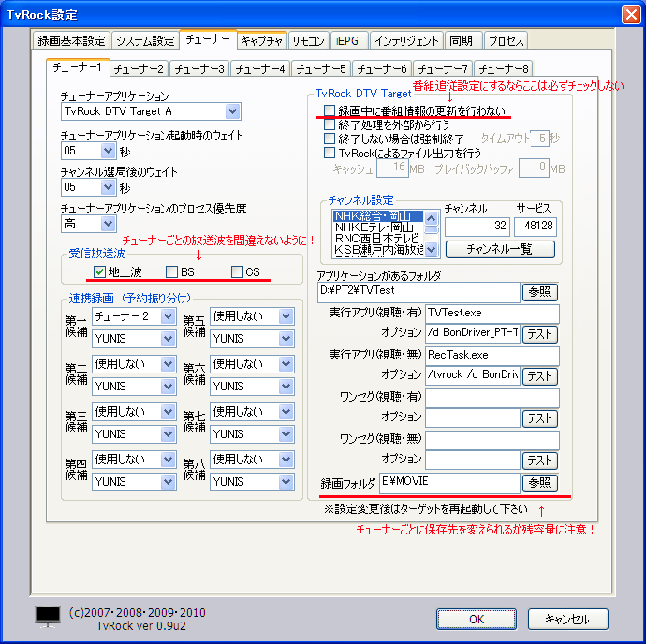Enable TvRockによるファイル出力を行う checkbox
The image size is (646, 644).
[x=330, y=152]
